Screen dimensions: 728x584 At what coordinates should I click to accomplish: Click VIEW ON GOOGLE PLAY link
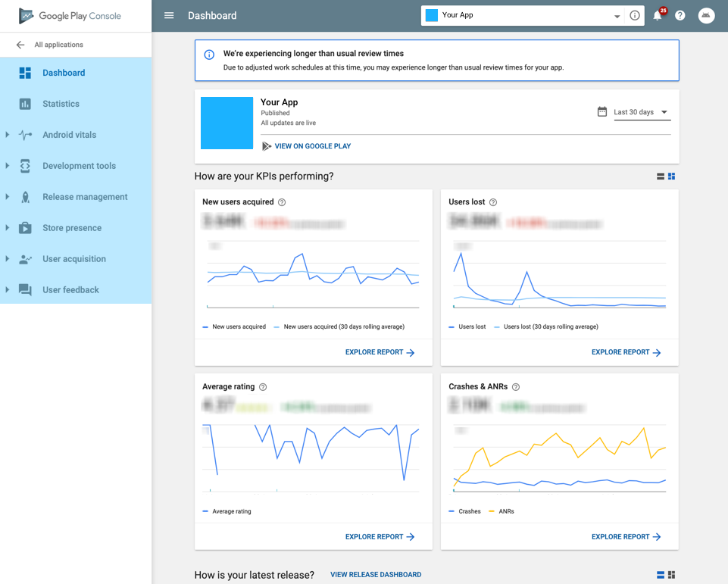pyautogui.click(x=312, y=146)
